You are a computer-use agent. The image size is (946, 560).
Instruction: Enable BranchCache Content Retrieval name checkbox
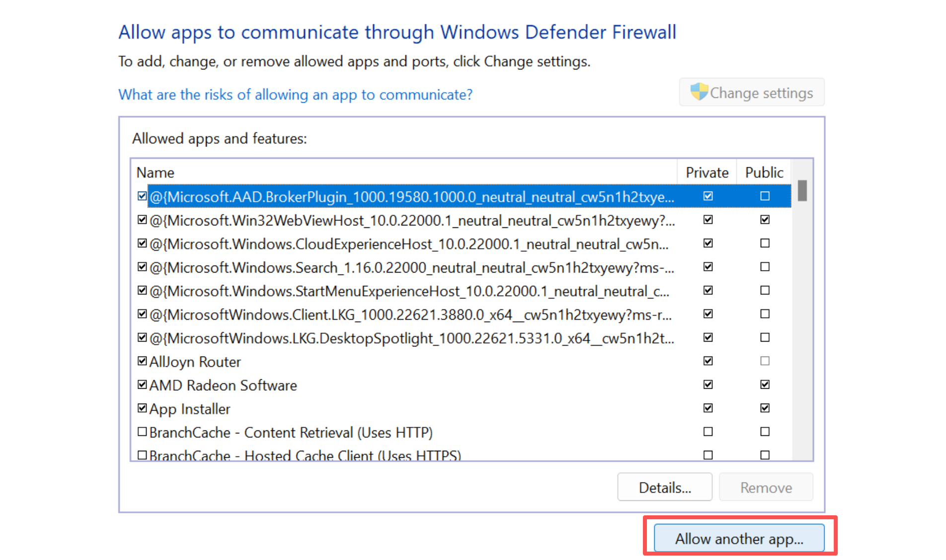pyautogui.click(x=142, y=431)
